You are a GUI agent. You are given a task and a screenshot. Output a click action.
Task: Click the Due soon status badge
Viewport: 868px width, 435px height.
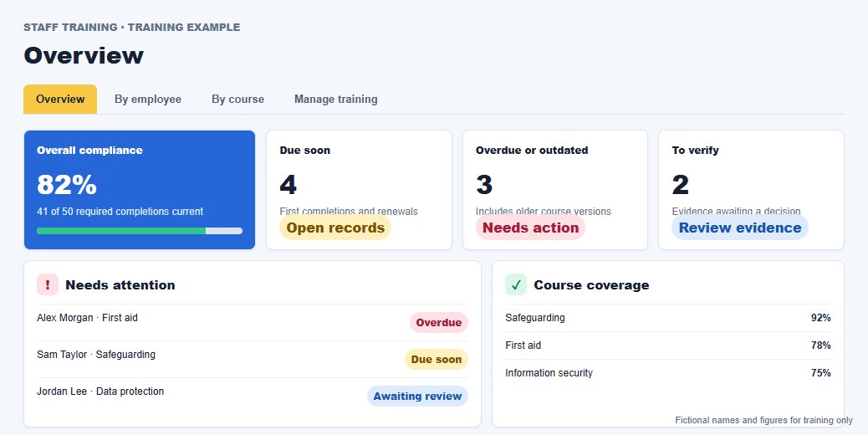[437, 359]
